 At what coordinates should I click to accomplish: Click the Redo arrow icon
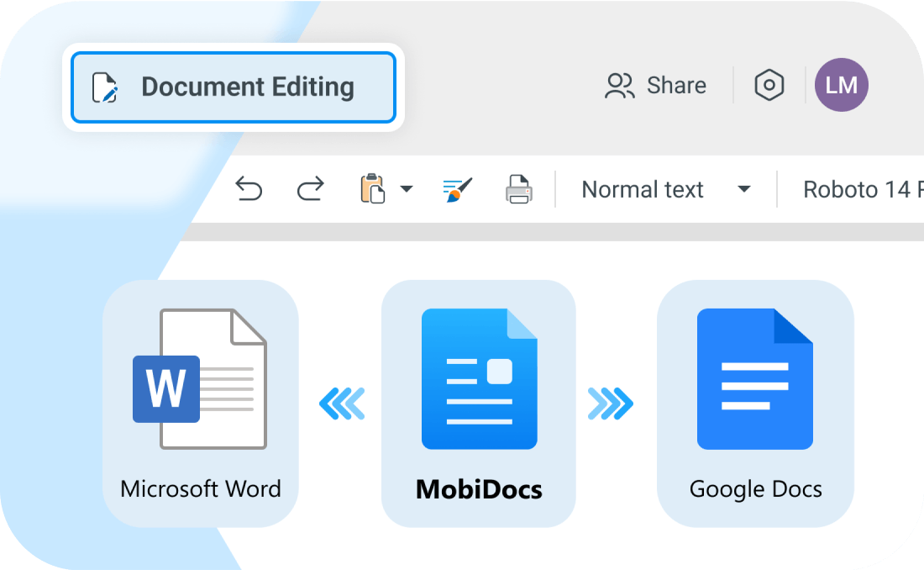[311, 189]
